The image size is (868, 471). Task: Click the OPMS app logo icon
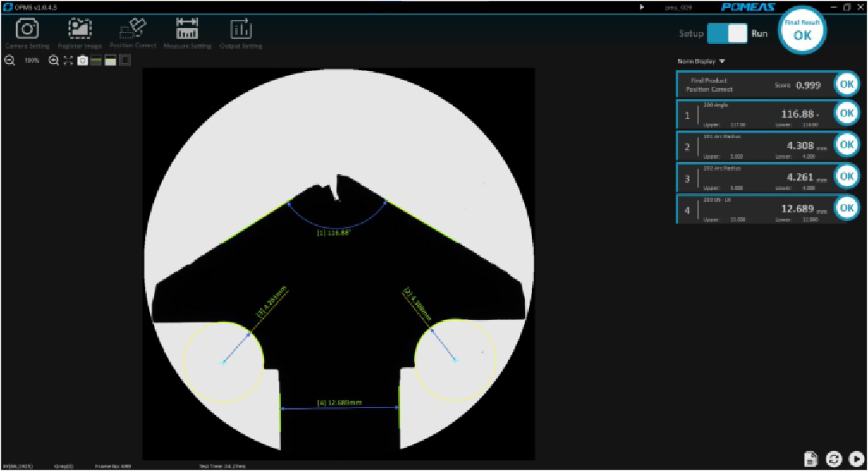pos(8,7)
